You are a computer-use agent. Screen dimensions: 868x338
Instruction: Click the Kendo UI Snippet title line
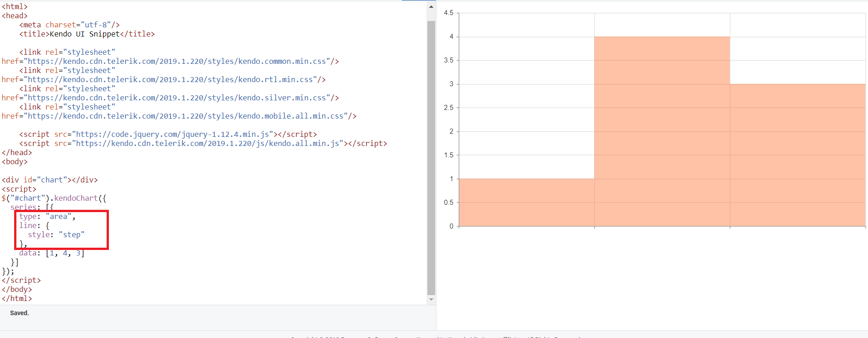pyautogui.click(x=87, y=34)
